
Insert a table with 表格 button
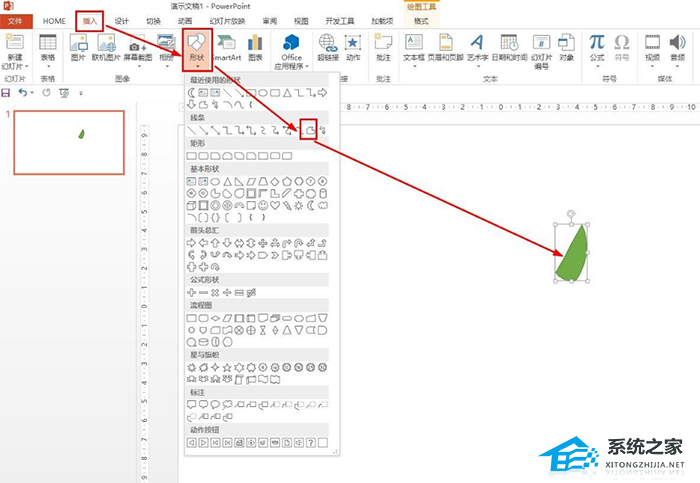click(x=48, y=49)
